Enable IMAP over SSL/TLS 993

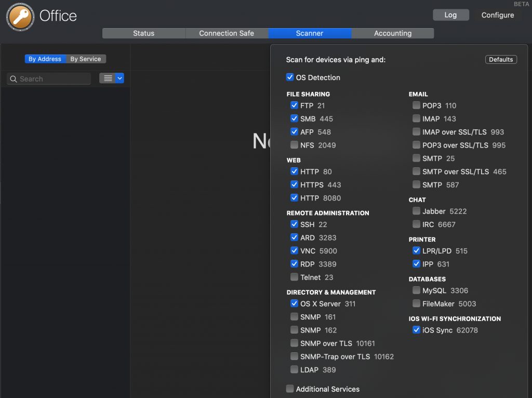tap(416, 132)
